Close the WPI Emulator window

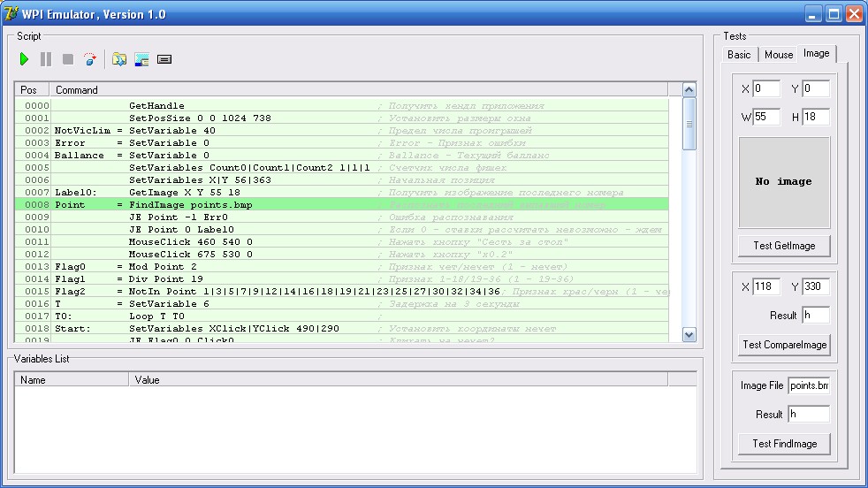pyautogui.click(x=854, y=14)
